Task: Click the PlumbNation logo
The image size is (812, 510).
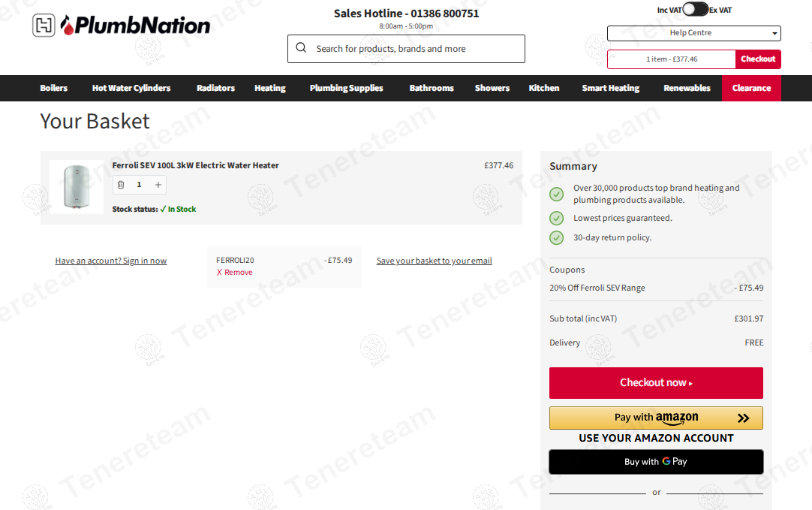Action: click(122, 26)
